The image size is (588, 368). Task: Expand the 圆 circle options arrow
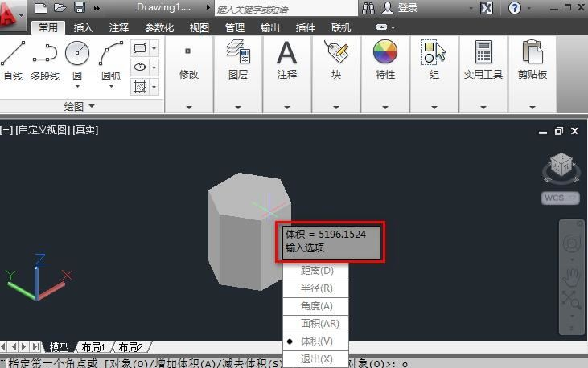pos(77,87)
